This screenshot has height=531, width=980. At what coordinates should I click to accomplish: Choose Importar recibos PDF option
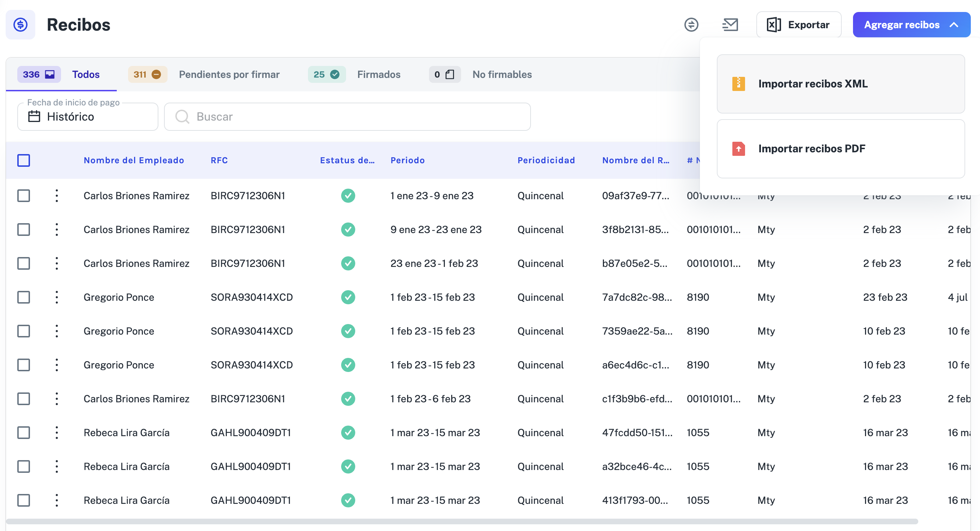841,149
